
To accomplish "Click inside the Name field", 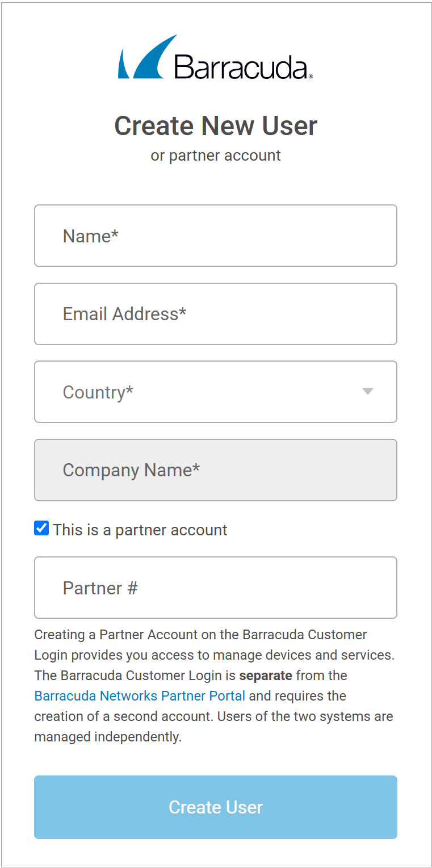I will point(216,236).
